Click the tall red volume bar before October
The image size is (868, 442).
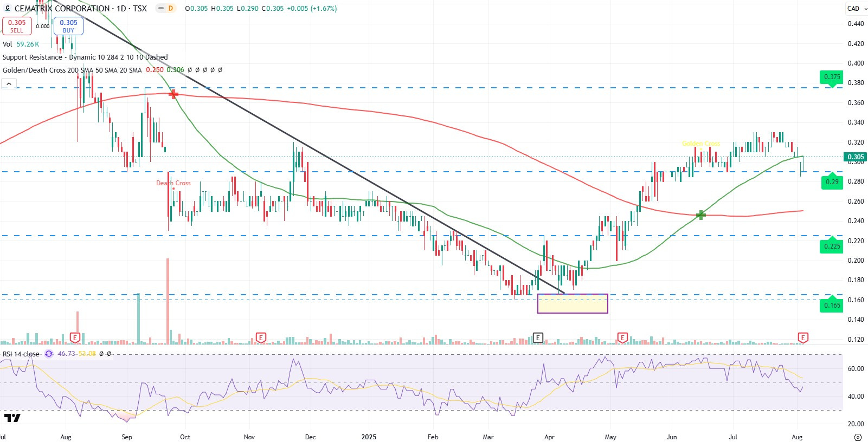[x=168, y=301]
